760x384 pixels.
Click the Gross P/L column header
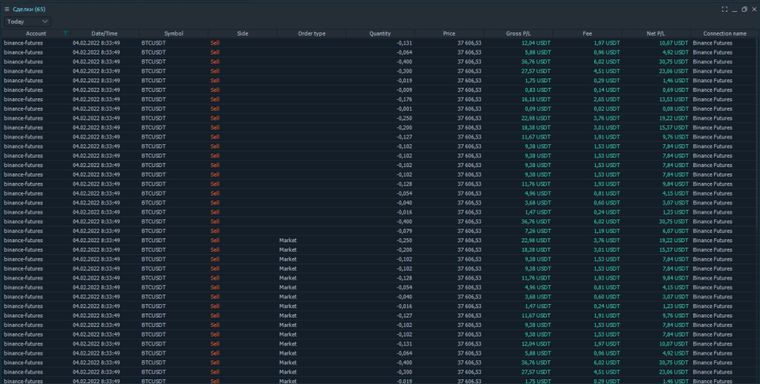518,33
